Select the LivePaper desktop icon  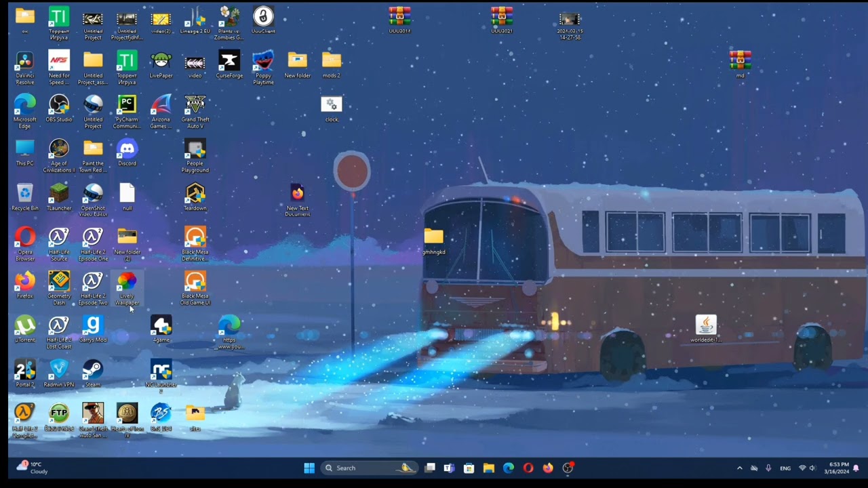(161, 64)
